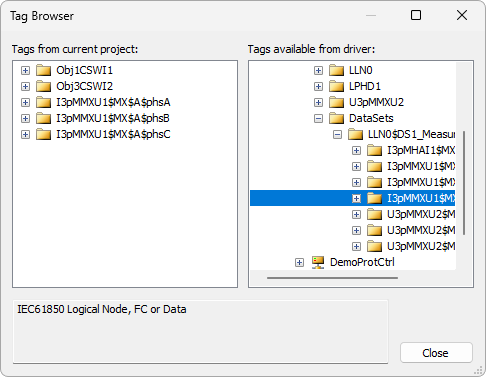This screenshot has height=377, width=486.
Task: Select the LPHD1 label
Action: point(365,86)
